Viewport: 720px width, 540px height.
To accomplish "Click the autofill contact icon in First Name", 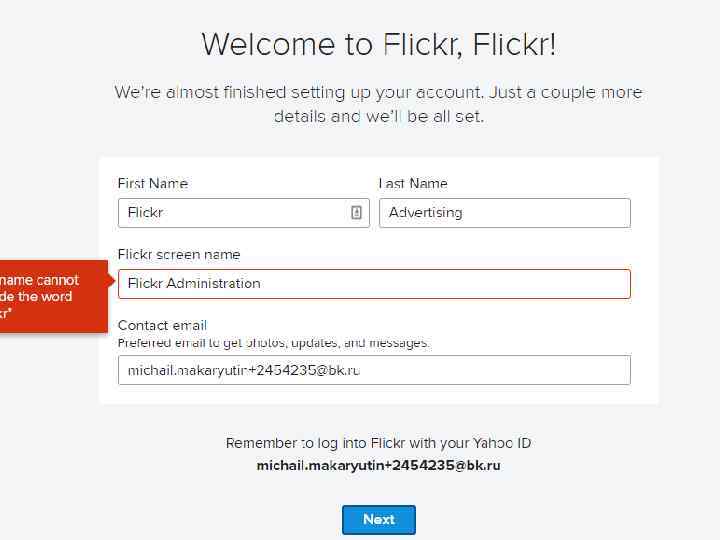I will (357, 213).
